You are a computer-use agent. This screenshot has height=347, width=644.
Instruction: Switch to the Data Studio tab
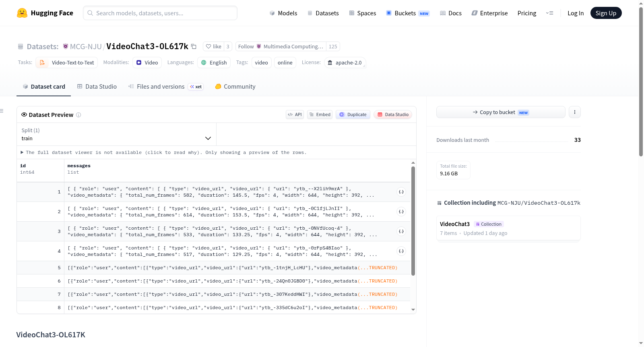point(97,87)
